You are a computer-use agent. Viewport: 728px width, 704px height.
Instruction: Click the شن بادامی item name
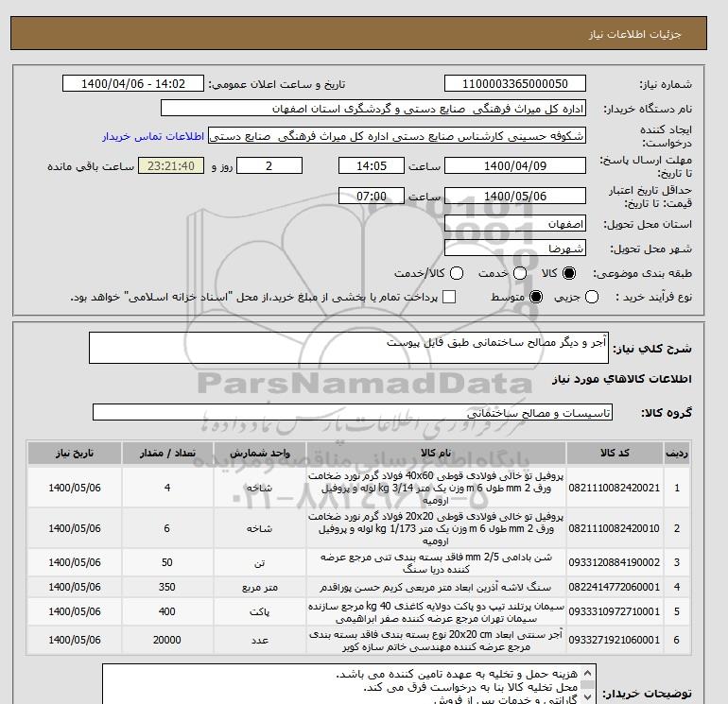point(436,562)
